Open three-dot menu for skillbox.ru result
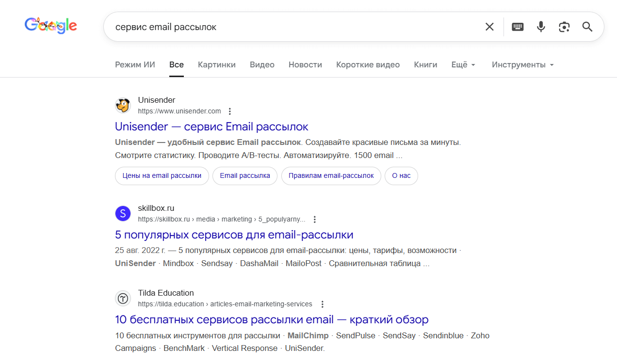This screenshot has height=364, width=617. click(315, 220)
